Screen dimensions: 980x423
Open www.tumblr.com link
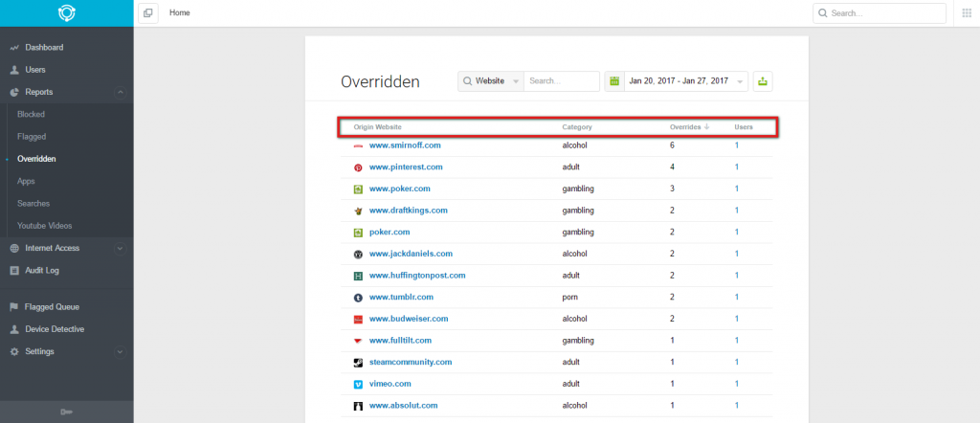(x=401, y=297)
